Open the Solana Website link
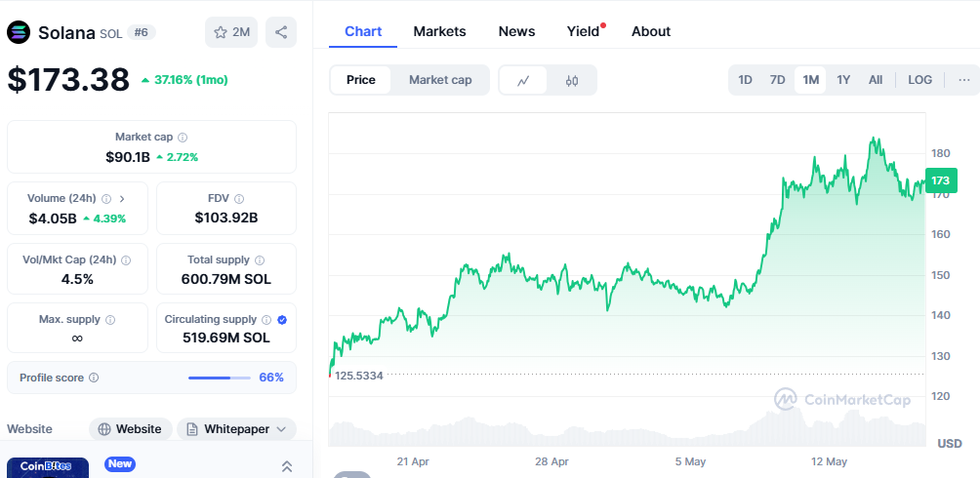Image resolution: width=980 pixels, height=478 pixels. (x=131, y=429)
